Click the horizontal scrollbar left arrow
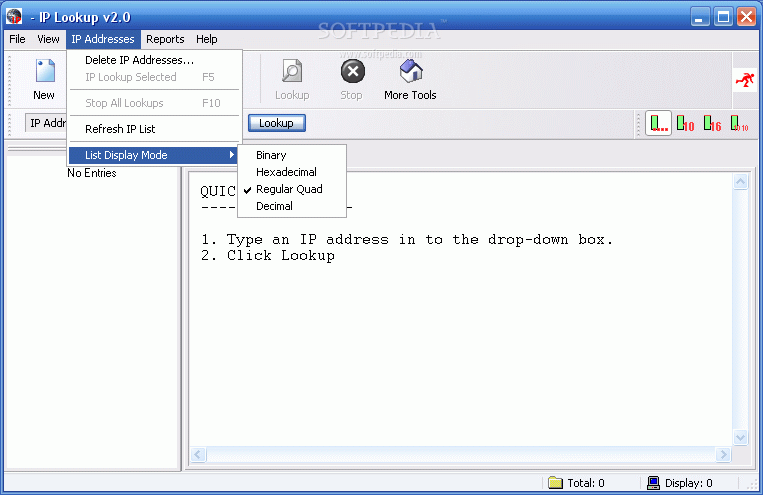The height and width of the screenshot is (495, 763). coord(198,455)
